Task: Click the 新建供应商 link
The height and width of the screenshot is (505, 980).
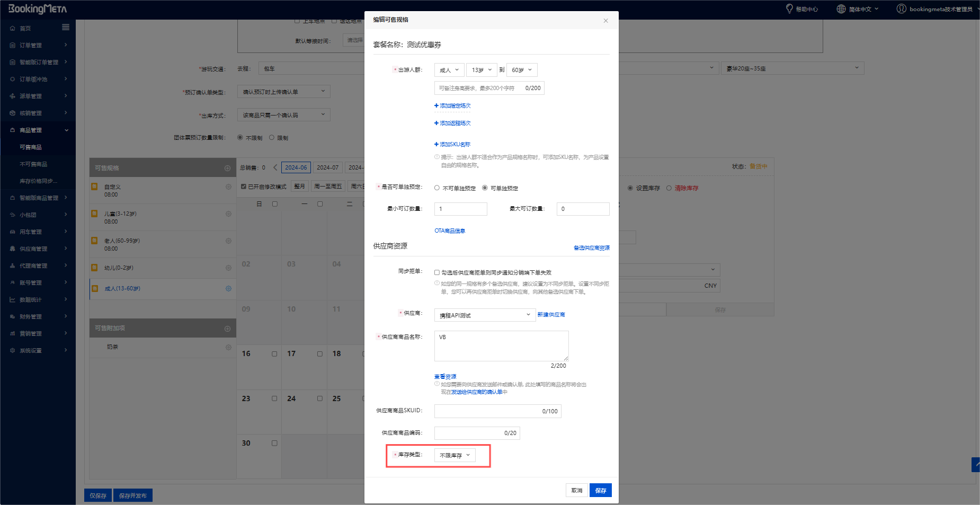Action: pos(551,315)
